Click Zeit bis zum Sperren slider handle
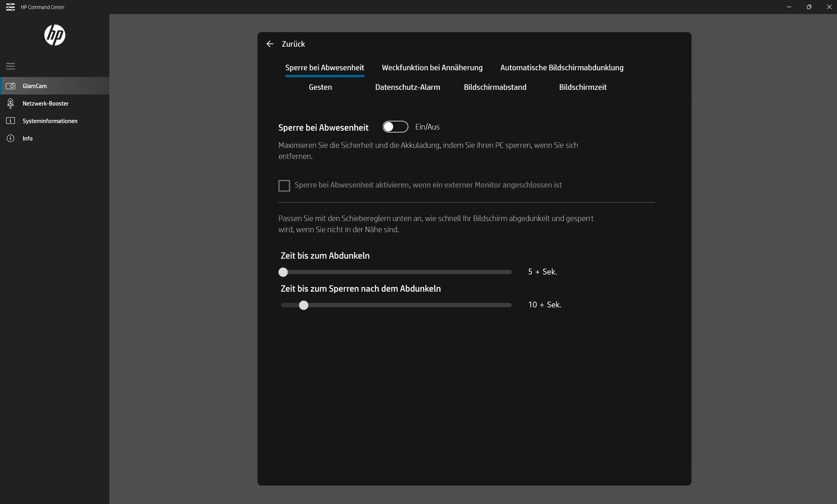This screenshot has width=837, height=504. click(304, 305)
